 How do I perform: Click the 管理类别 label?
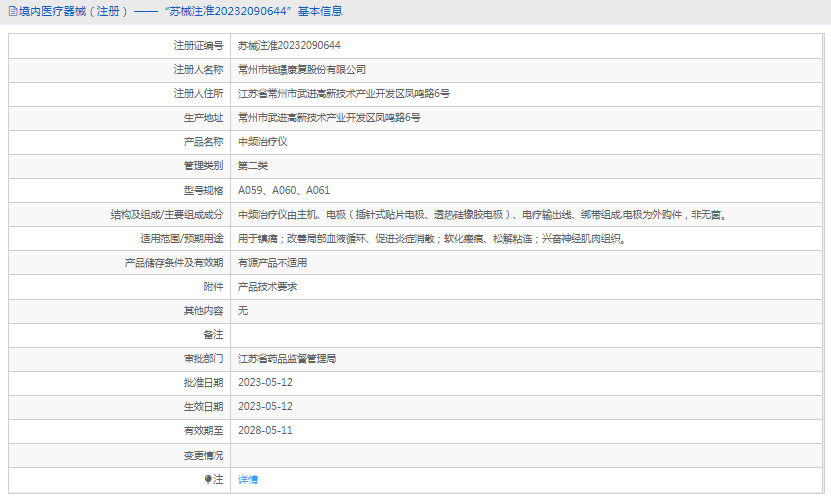(203, 166)
